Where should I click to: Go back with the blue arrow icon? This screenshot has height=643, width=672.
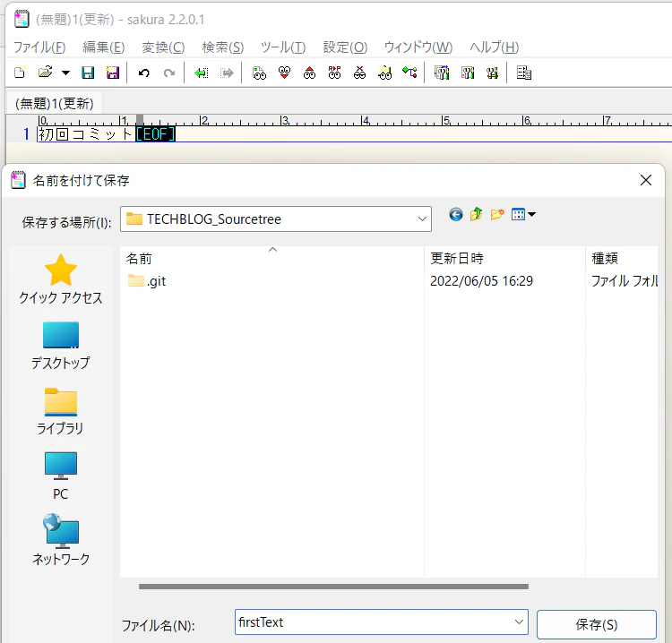pyautogui.click(x=456, y=214)
